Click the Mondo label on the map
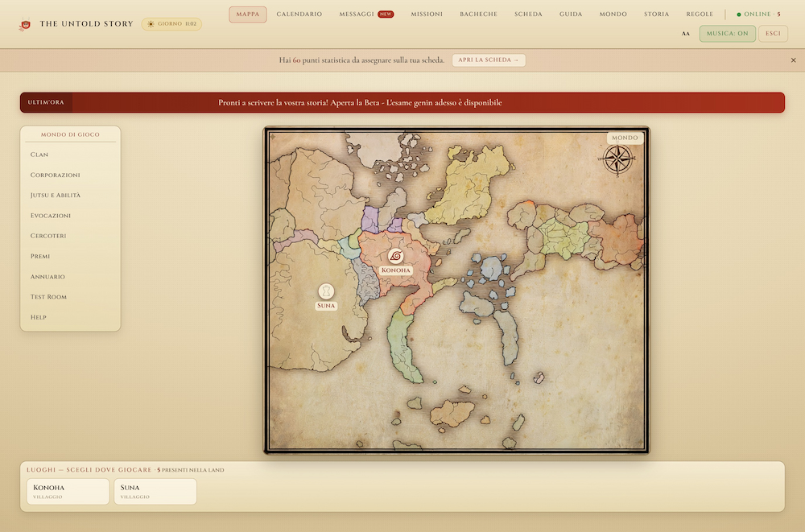This screenshot has height=532, width=805. click(x=625, y=138)
